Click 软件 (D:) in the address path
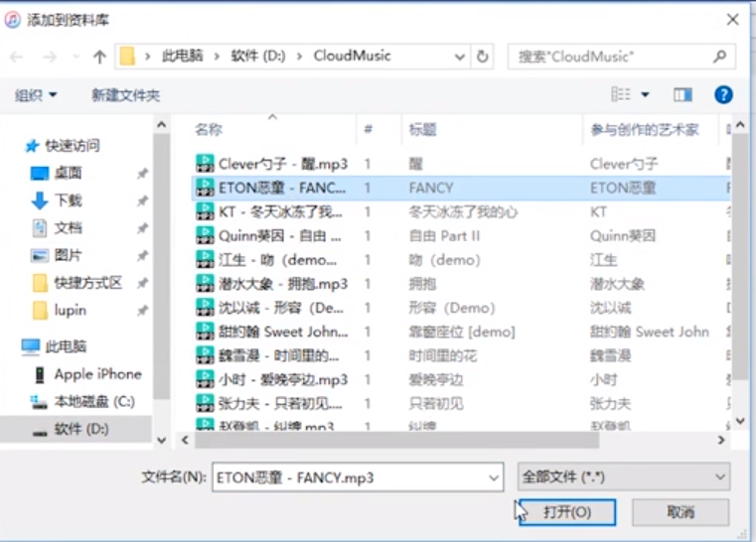This screenshot has width=756, height=542. (258, 56)
